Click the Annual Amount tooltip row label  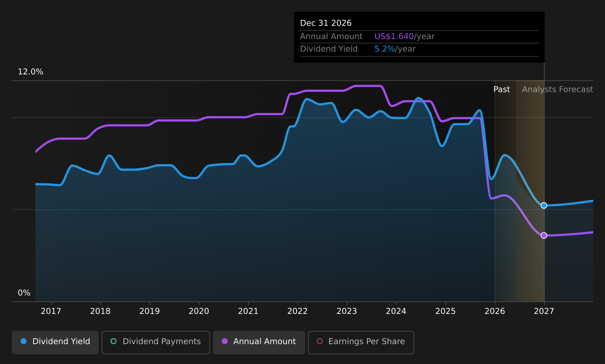331,36
